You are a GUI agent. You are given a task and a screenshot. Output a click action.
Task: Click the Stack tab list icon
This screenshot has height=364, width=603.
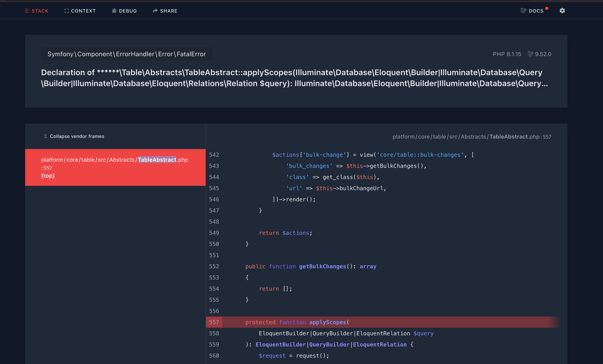pos(27,11)
